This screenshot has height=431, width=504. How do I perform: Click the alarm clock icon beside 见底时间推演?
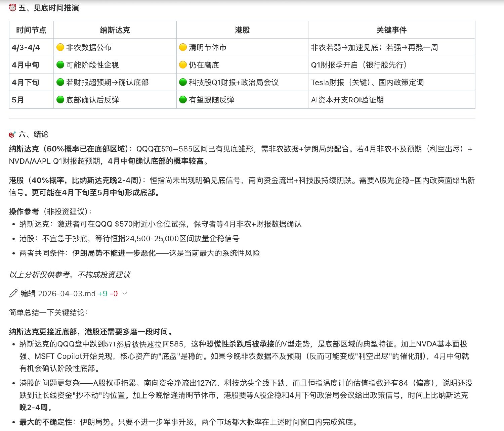pos(12,7)
